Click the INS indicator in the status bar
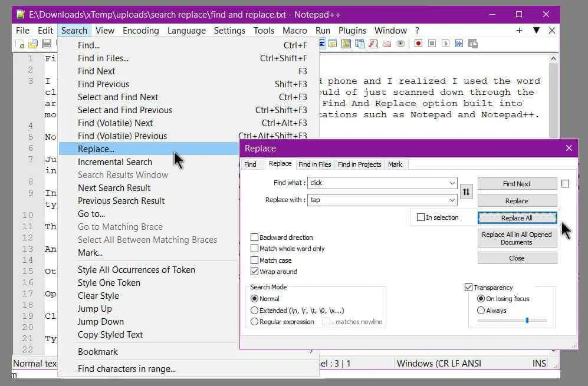The image size is (588, 386). point(539,363)
